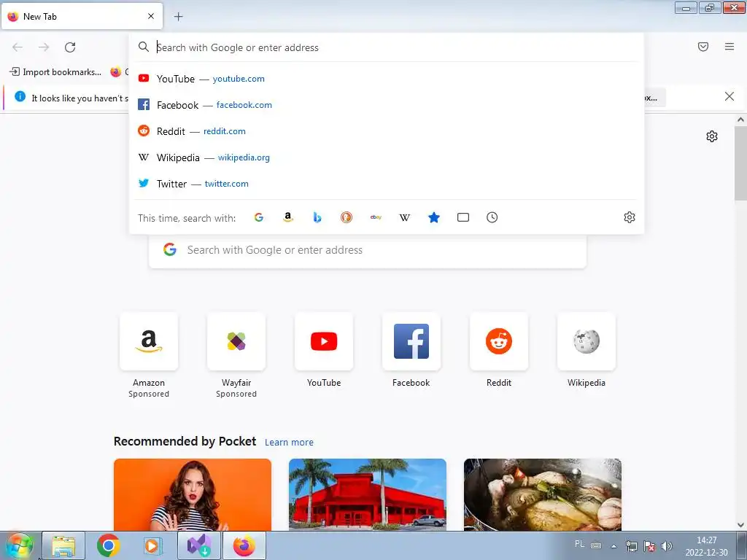Go forward one page
This screenshot has height=560, width=747.
pyautogui.click(x=44, y=47)
